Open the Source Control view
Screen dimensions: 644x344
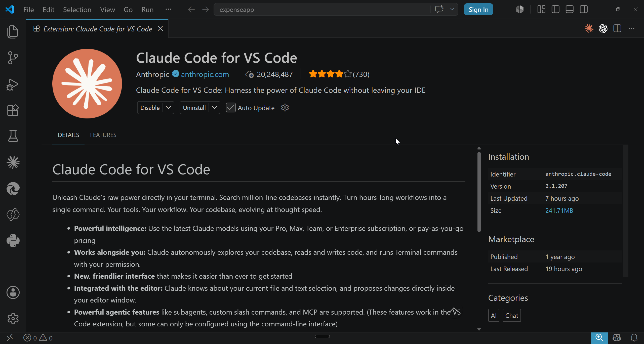click(x=13, y=58)
